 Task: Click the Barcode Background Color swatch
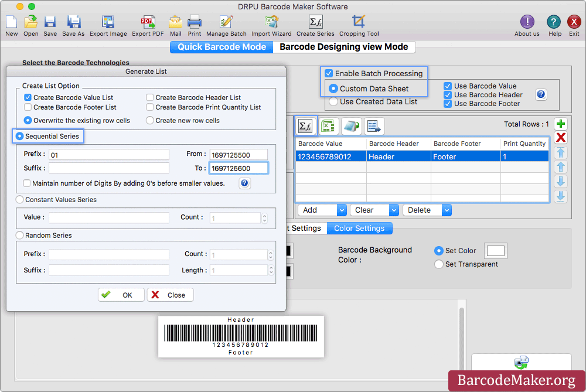tap(496, 251)
